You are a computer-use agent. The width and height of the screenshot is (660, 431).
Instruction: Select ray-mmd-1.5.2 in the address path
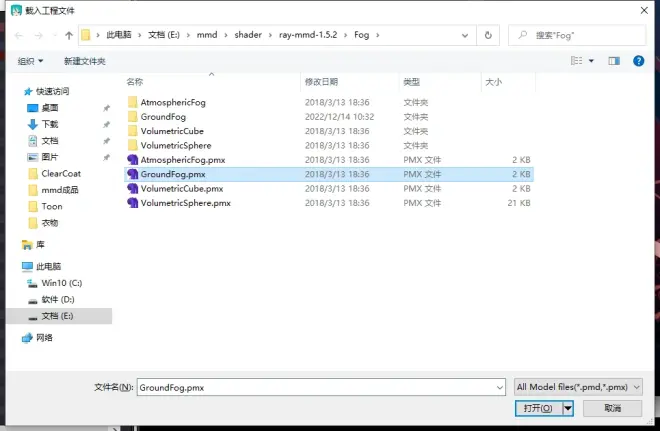point(308,35)
